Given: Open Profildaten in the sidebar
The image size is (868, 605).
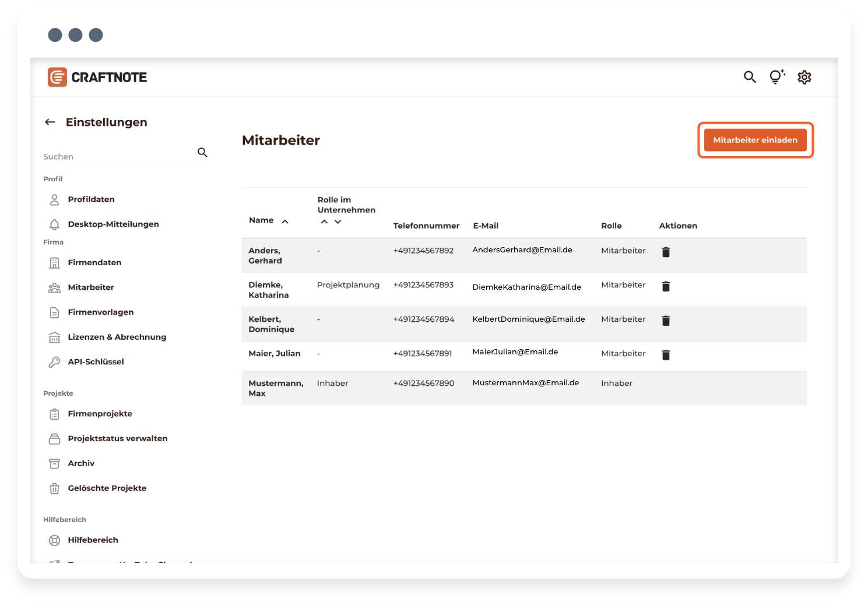Looking at the screenshot, I should tap(91, 199).
